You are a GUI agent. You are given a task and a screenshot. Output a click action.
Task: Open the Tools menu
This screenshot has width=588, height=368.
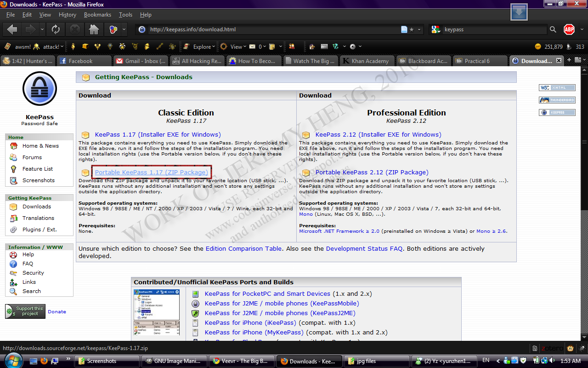coord(125,15)
